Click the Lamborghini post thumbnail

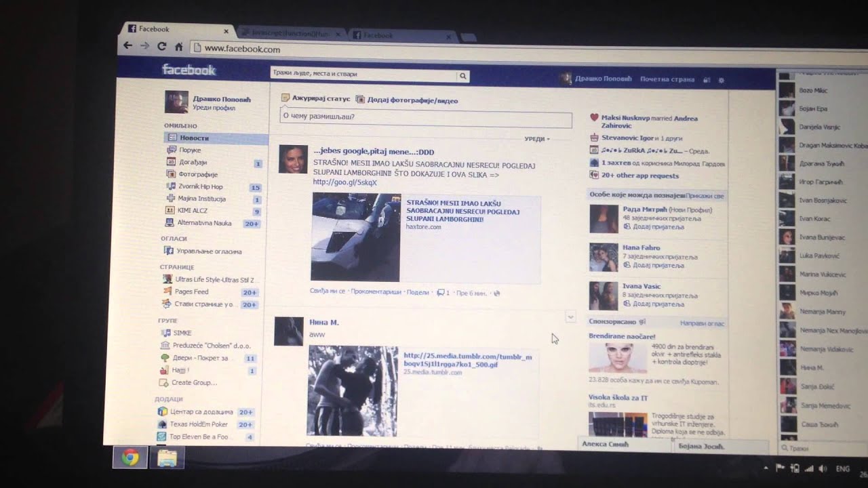pos(355,237)
